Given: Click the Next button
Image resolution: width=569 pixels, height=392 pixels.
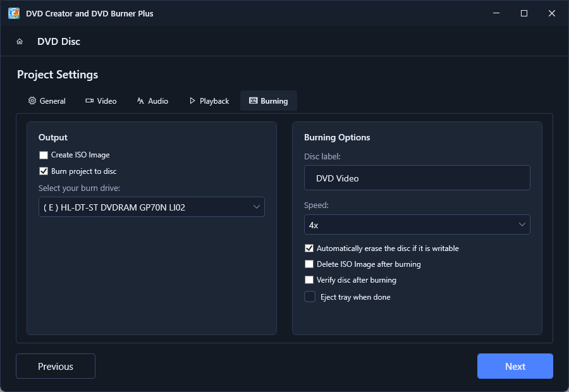Looking at the screenshot, I should (515, 366).
